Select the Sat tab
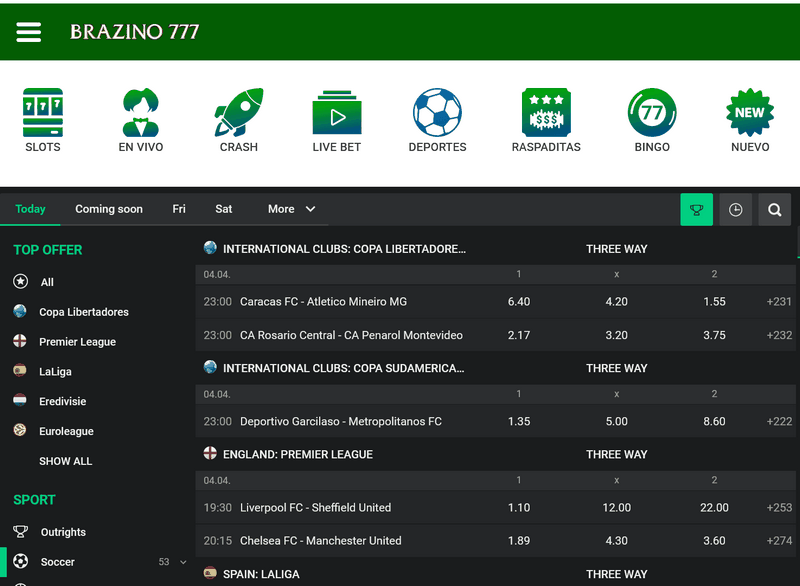Image resolution: width=800 pixels, height=586 pixels. 223,209
